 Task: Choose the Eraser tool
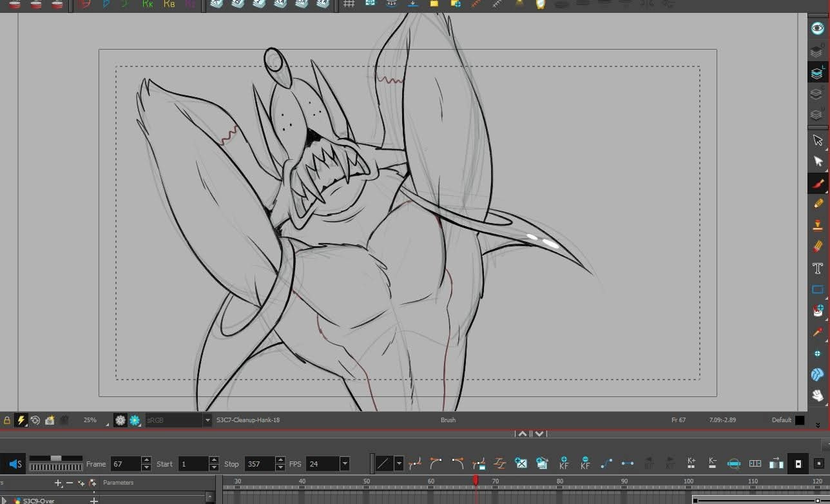point(818,246)
